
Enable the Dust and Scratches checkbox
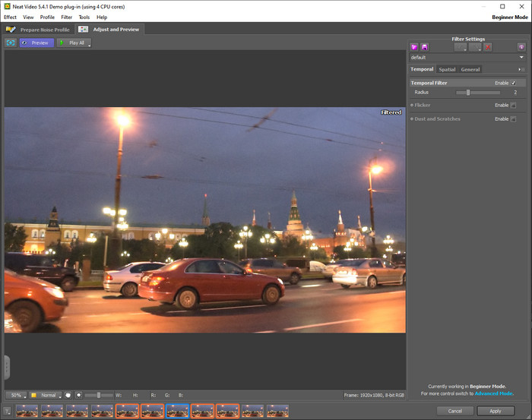click(513, 119)
